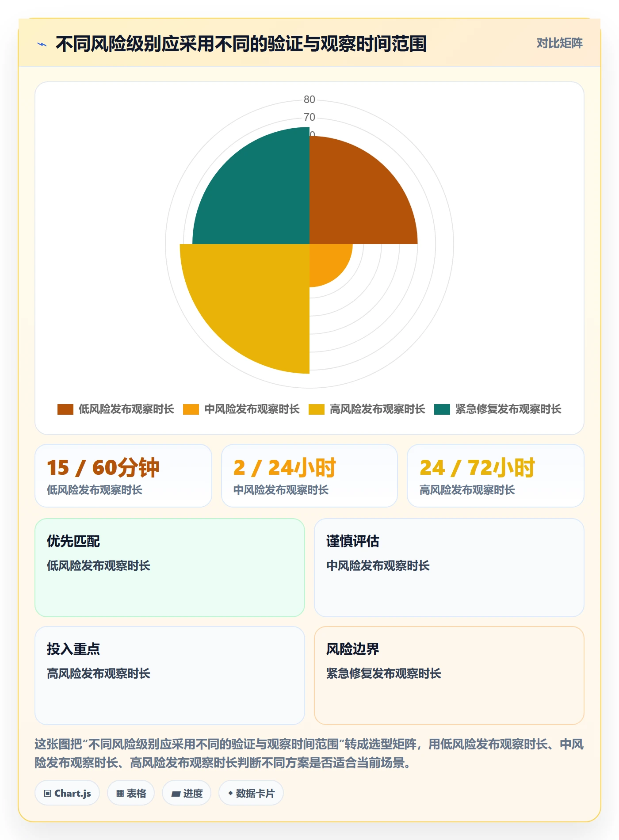
Task: Select the 15 / 60分钟 data card
Action: (123, 476)
